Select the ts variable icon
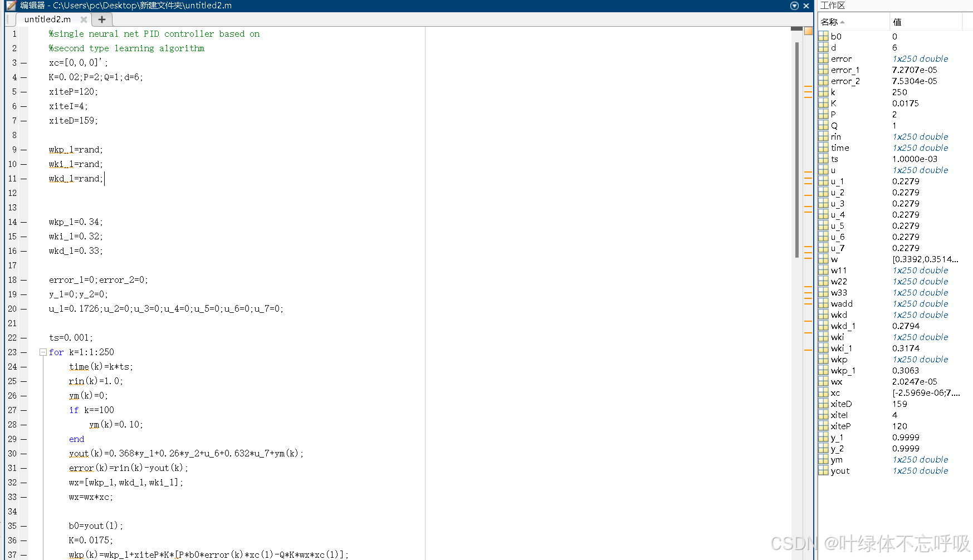The height and width of the screenshot is (560, 973). click(823, 159)
